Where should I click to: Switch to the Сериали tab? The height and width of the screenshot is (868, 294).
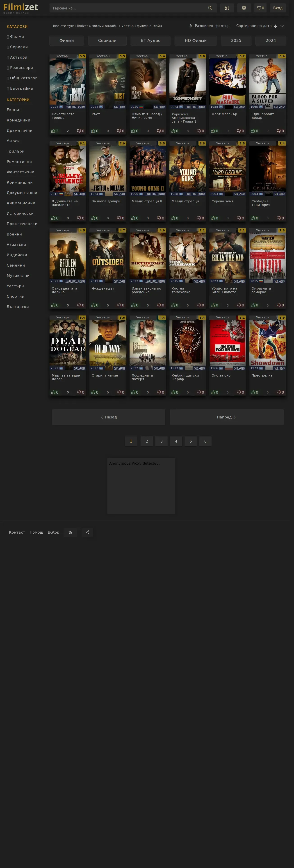coord(107,40)
